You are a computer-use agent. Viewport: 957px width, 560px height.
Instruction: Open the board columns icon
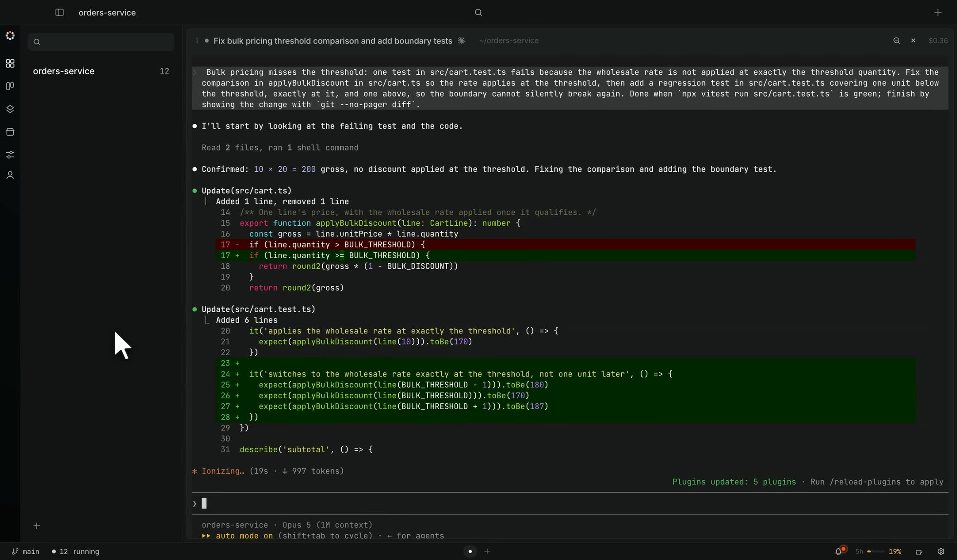pos(10,86)
